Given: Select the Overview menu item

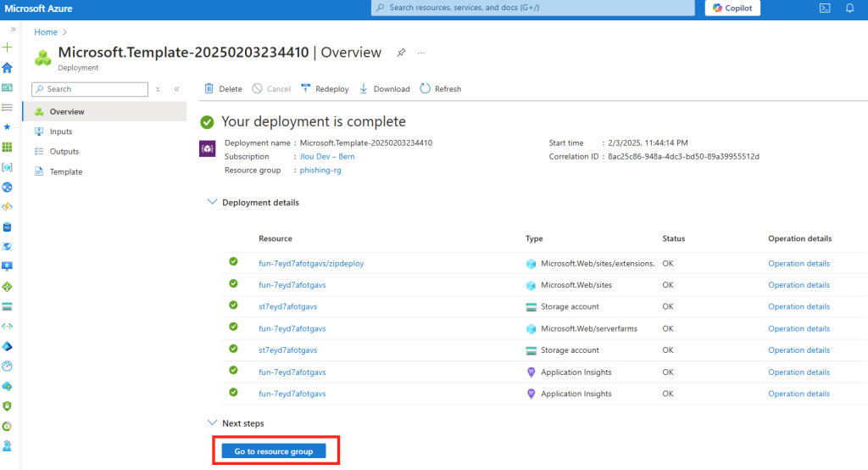Looking at the screenshot, I should (104, 111).
